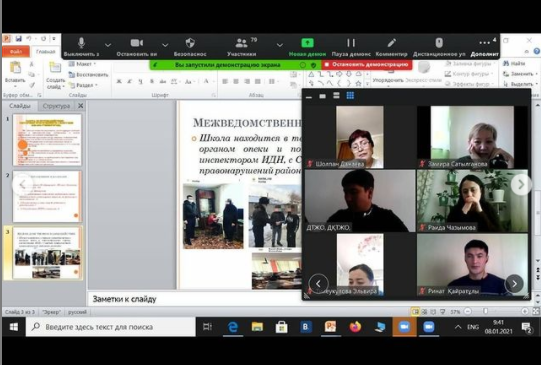Align text left in Абзац group

point(225,81)
